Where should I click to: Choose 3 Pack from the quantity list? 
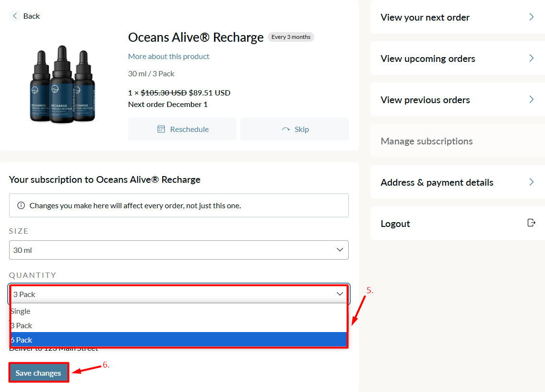(x=178, y=325)
